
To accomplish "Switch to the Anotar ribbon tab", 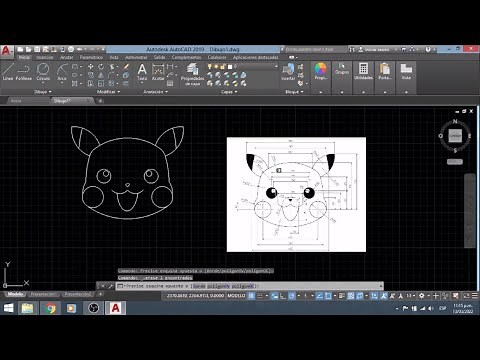I will [66, 57].
